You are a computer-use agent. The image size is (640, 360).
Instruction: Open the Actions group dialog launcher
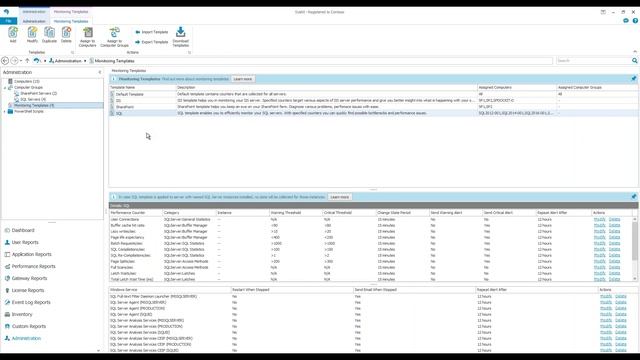(189, 53)
